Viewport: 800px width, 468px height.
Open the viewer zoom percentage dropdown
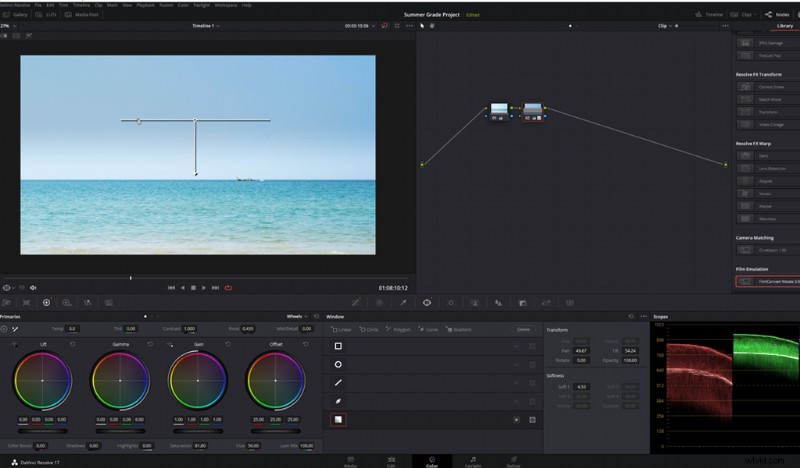coord(9,26)
